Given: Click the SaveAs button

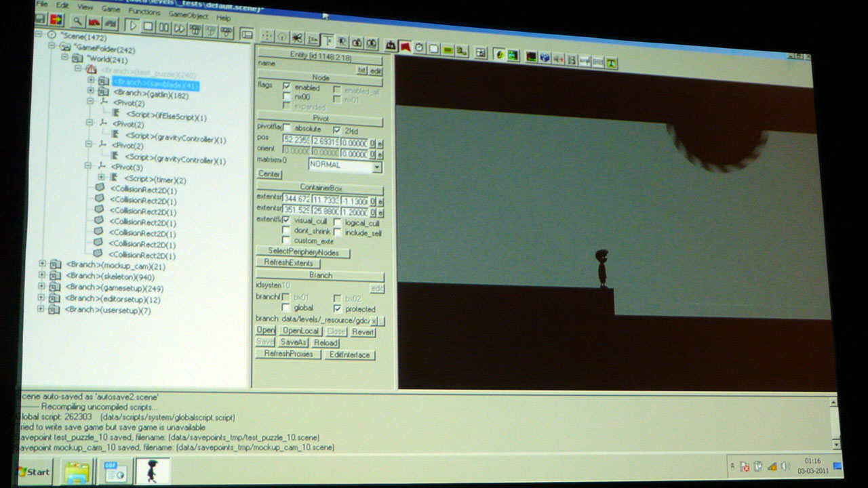Looking at the screenshot, I should pyautogui.click(x=293, y=342).
